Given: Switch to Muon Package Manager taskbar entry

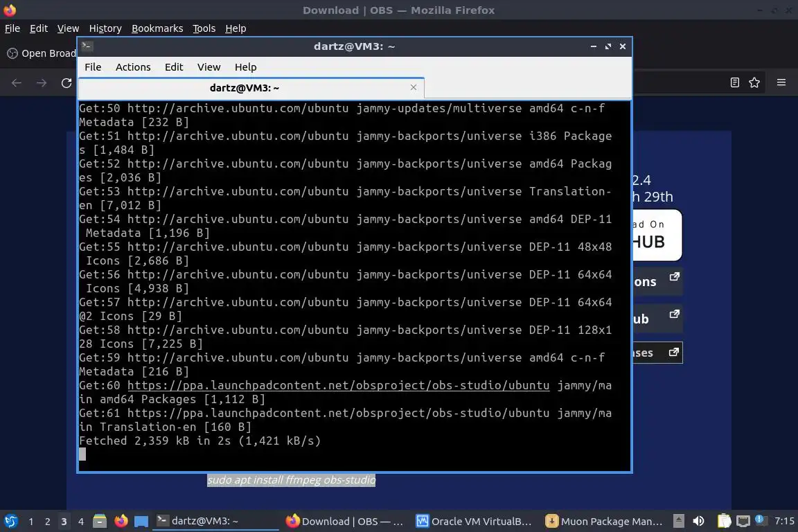Looking at the screenshot, I should [x=603, y=521].
